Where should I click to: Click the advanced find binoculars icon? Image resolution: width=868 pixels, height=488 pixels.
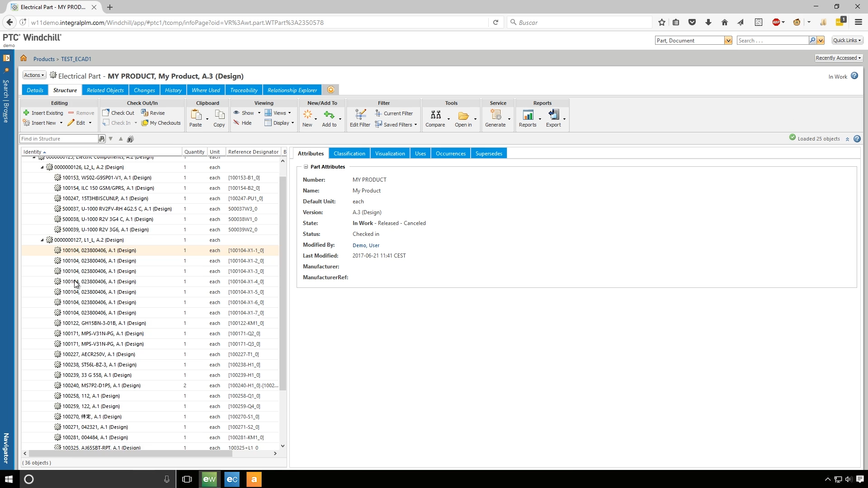pyautogui.click(x=130, y=139)
